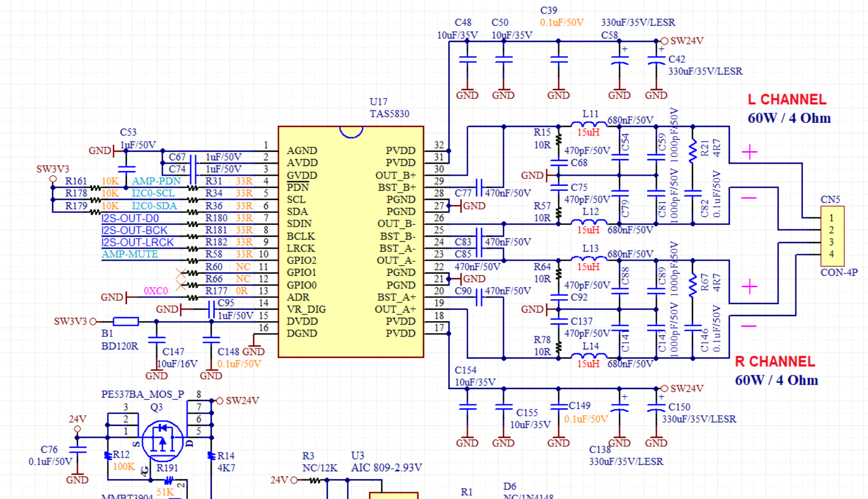Select resistor R21 4R7 symbol
This screenshot has height=499, width=868.
(x=692, y=151)
